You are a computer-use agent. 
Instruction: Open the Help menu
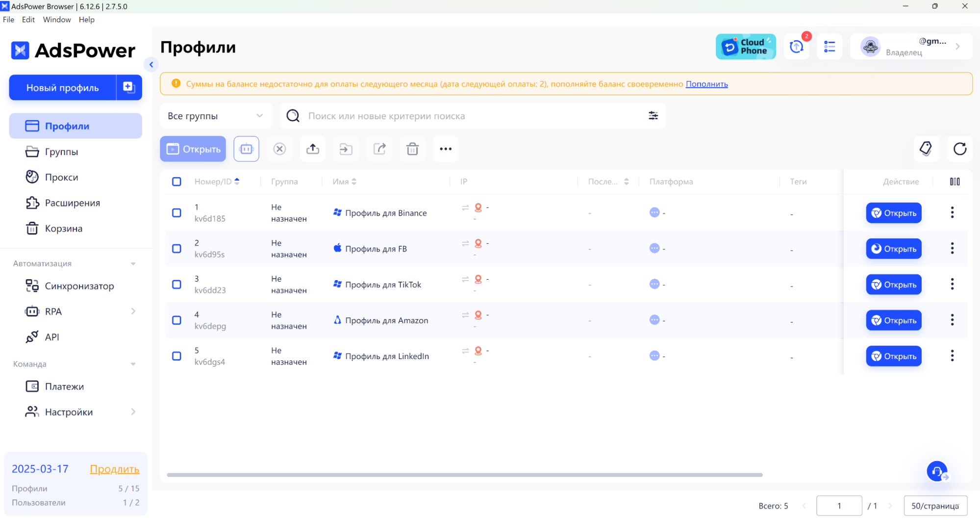(x=87, y=20)
